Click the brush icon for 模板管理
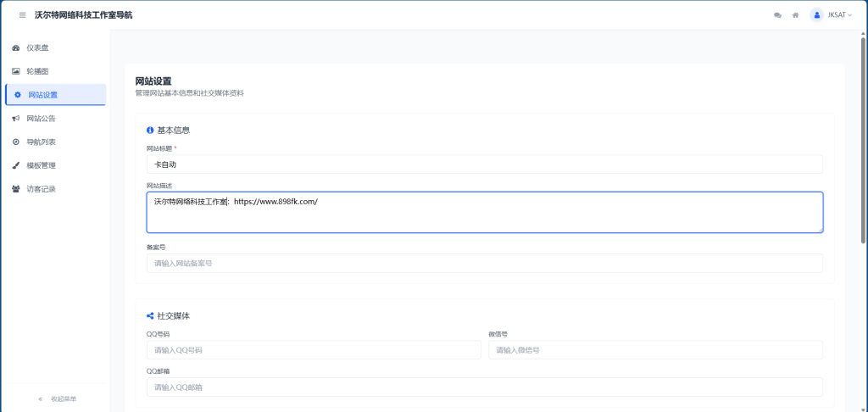868x412 pixels. (x=16, y=165)
